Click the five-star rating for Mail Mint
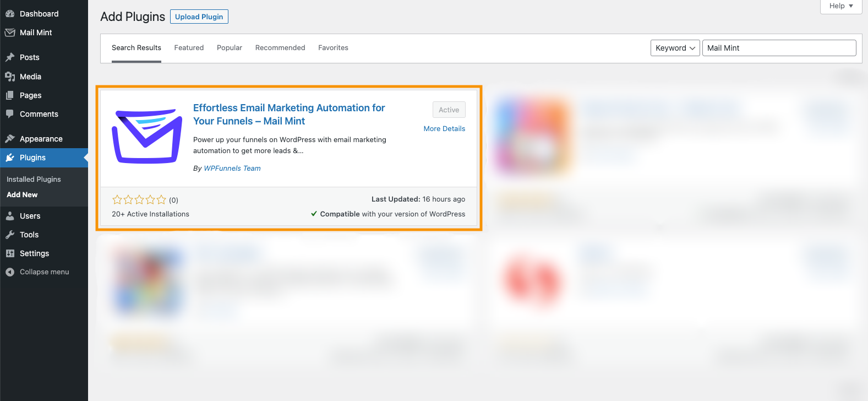 click(139, 200)
